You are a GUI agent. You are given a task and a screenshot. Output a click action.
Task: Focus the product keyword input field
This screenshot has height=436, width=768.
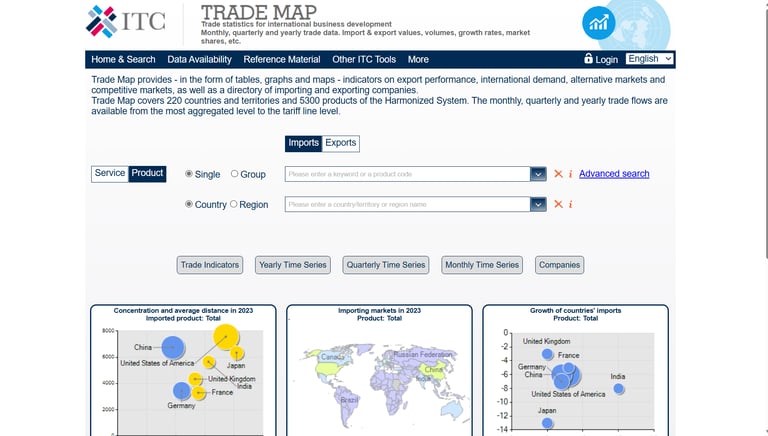click(x=408, y=174)
